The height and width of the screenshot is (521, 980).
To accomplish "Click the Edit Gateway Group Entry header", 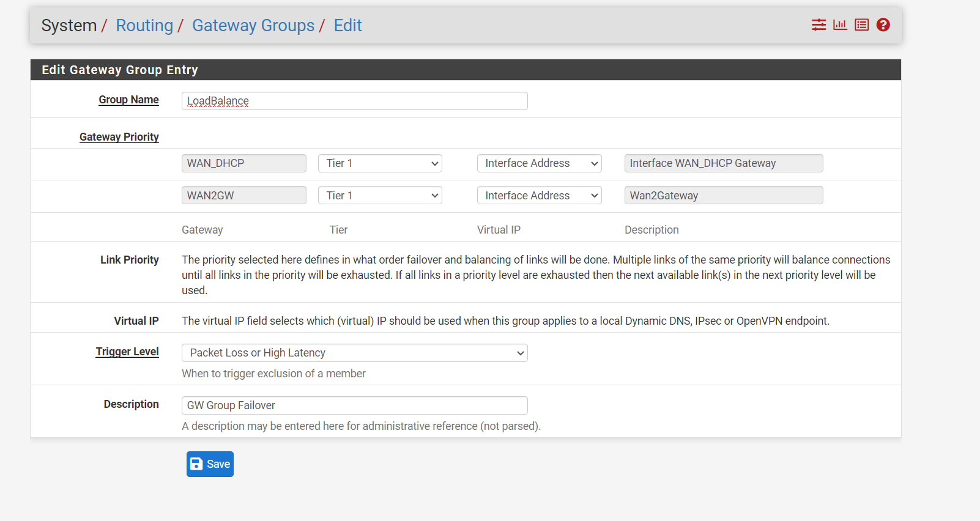I will coord(120,70).
